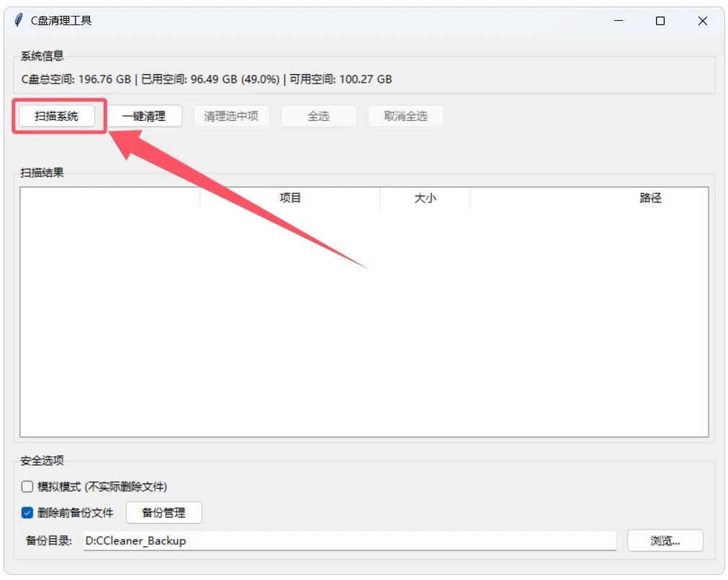Click the 项目 column header
728x580 pixels.
290,198
